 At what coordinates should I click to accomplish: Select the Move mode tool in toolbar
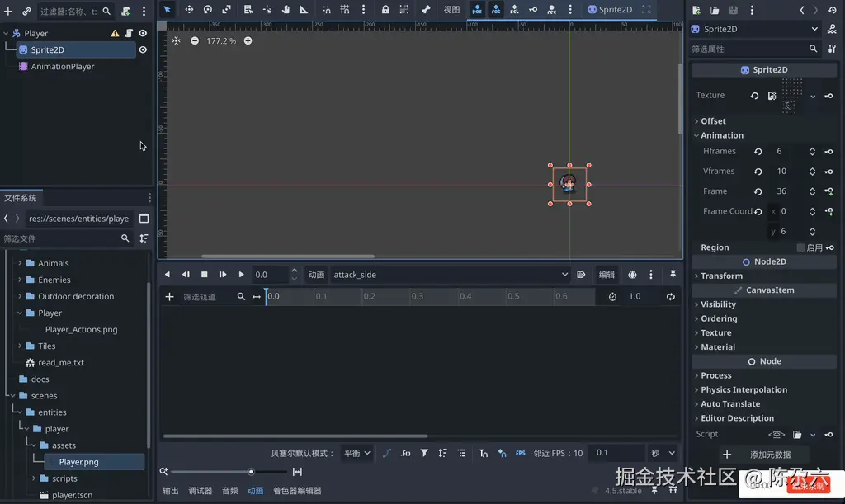(x=189, y=10)
